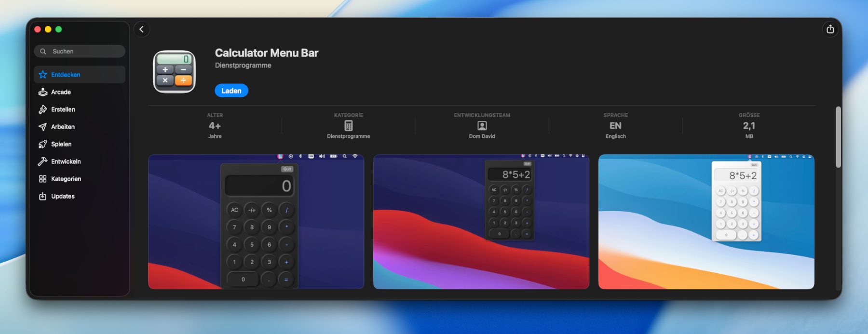Click the back chevron button
This screenshot has width=868, height=334.
142,29
